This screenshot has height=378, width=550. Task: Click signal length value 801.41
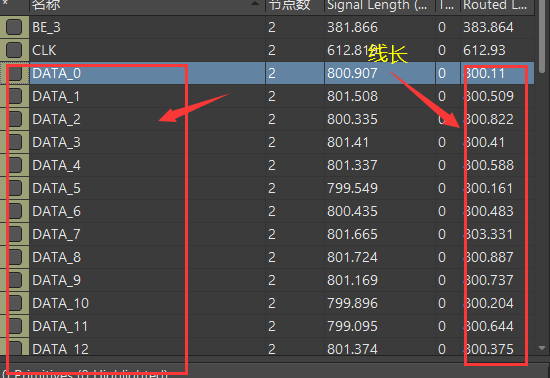tap(348, 142)
